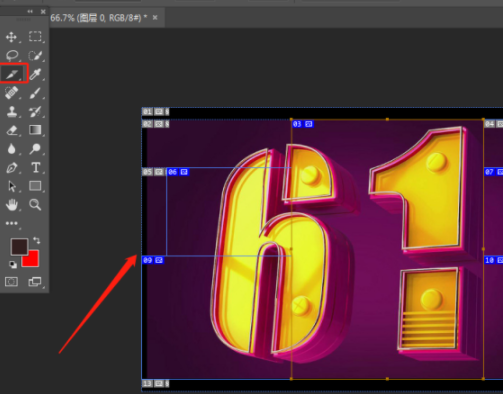Image resolution: width=503 pixels, height=394 pixels.
Task: Select the Move tool
Action: point(11,37)
